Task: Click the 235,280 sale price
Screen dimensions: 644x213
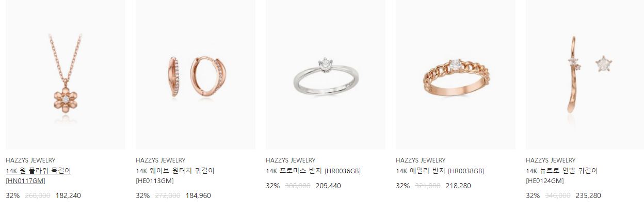Action: pos(588,195)
